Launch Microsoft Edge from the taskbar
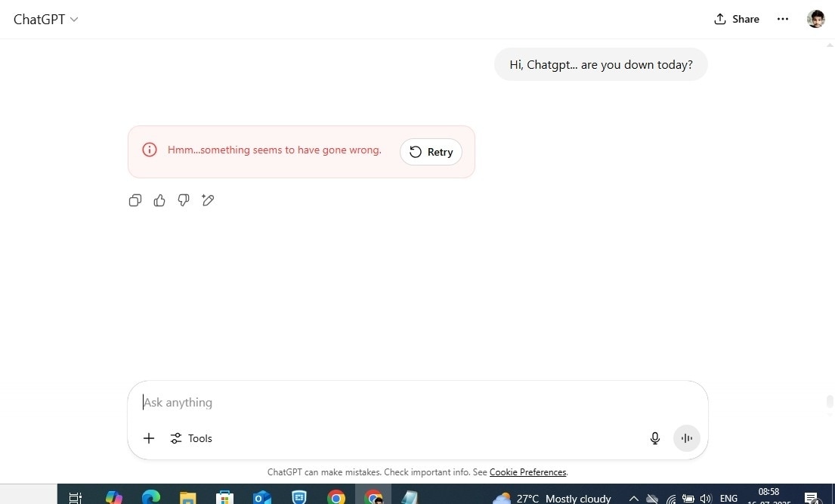The height and width of the screenshot is (504, 835). 150,498
